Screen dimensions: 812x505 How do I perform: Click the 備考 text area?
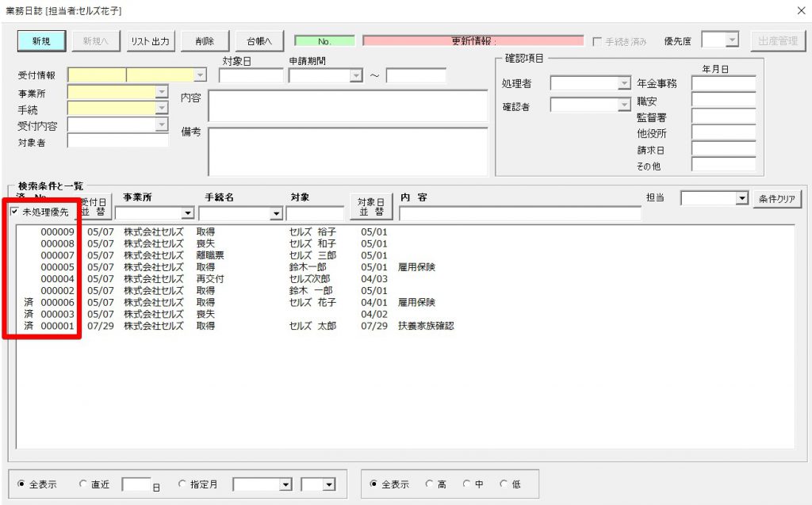coord(348,151)
